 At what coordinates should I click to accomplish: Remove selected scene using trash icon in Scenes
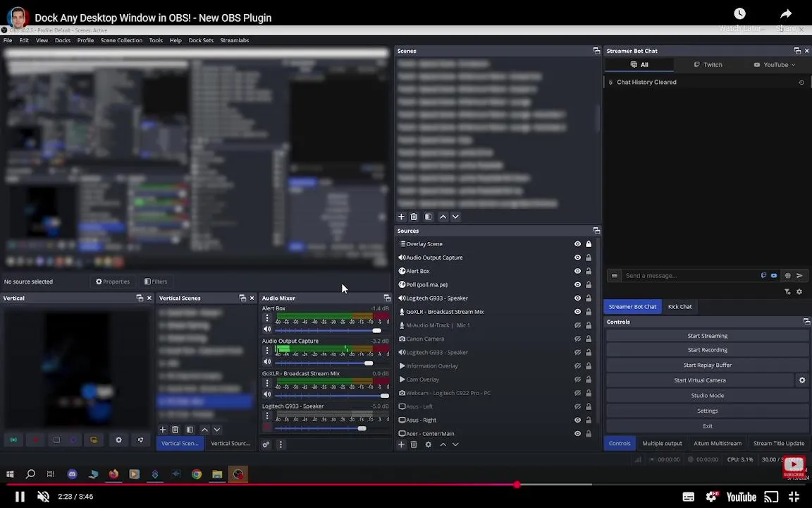(x=414, y=217)
